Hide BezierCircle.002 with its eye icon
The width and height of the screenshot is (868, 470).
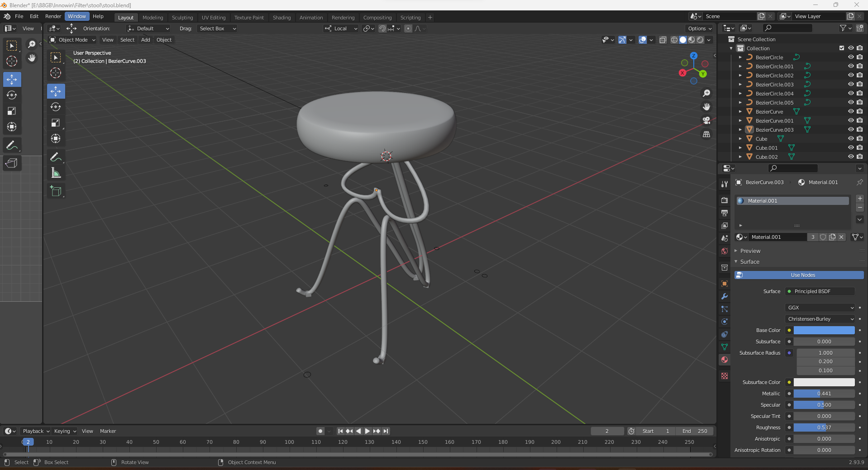[851, 75]
